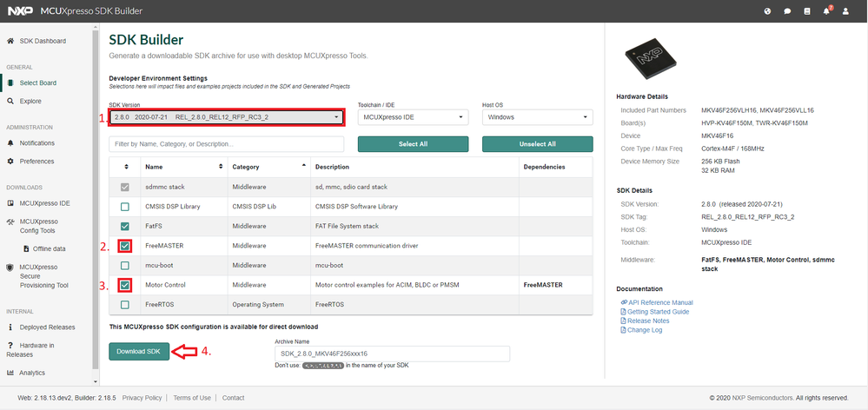Click the Getting Started Guide document icon
The height and width of the screenshot is (410, 868).
[x=623, y=312]
